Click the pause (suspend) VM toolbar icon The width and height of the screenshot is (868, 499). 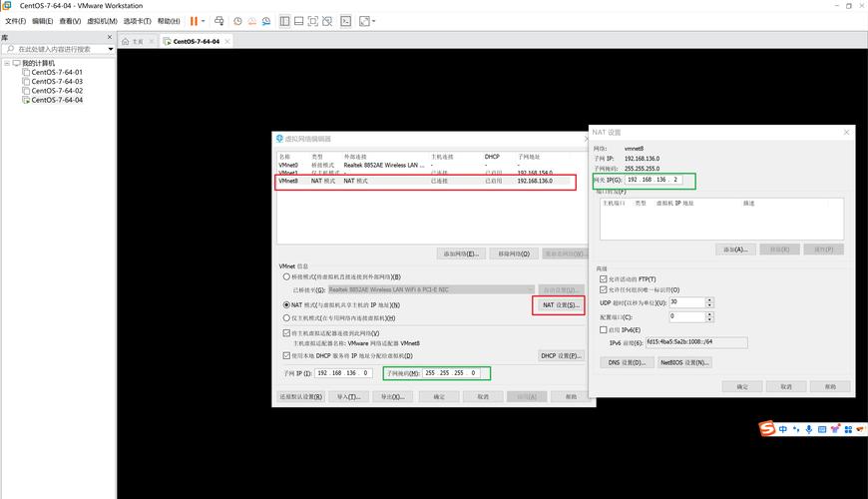[x=193, y=21]
